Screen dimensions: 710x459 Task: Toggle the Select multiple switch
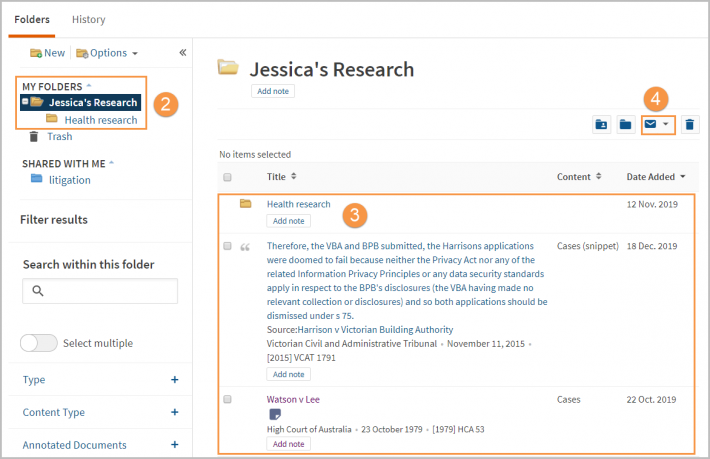tap(39, 343)
